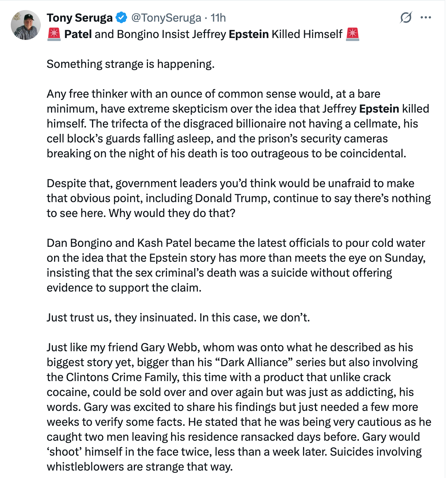Click the 'Just trust us' sentence
Viewport: 448px width, 478px height.
pos(178,318)
